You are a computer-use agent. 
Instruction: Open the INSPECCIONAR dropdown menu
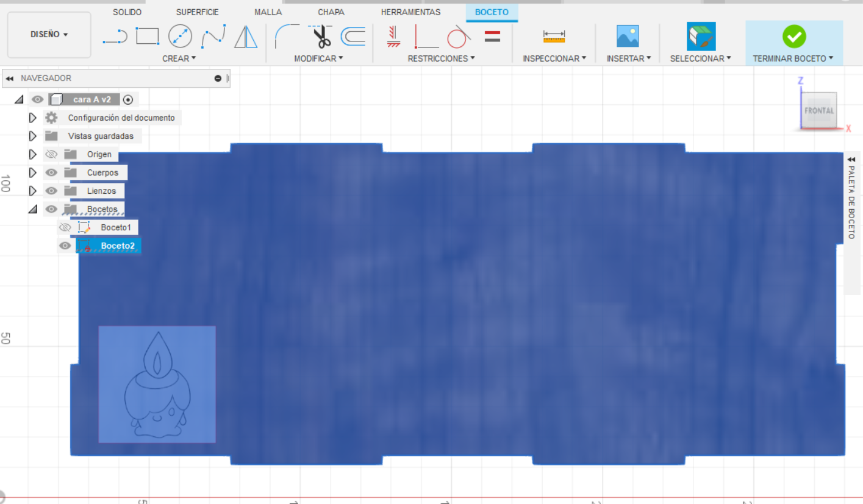coord(554,59)
